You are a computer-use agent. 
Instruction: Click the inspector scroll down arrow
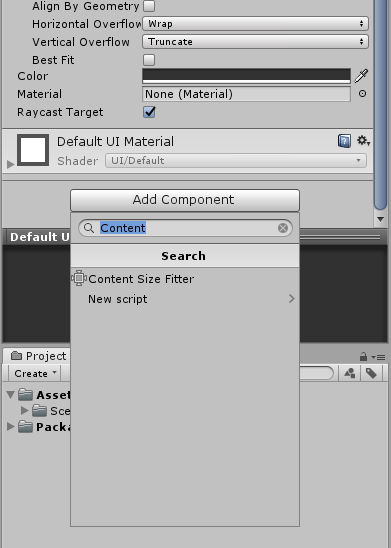[381, 219]
